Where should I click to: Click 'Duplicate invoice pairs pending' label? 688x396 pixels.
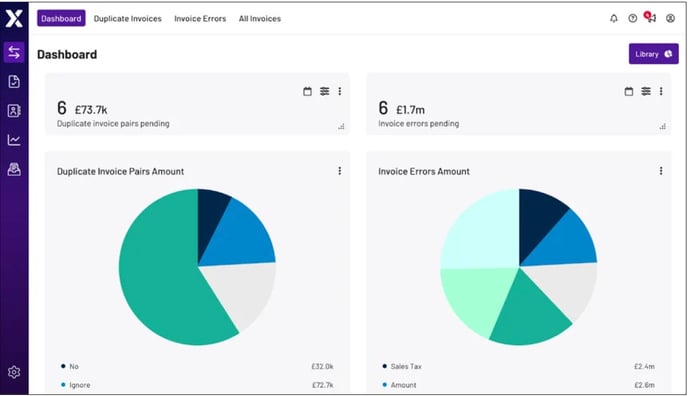113,124
